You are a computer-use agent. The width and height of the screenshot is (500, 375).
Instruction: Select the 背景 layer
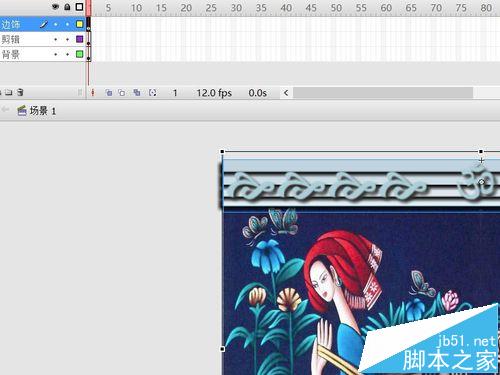43,54
